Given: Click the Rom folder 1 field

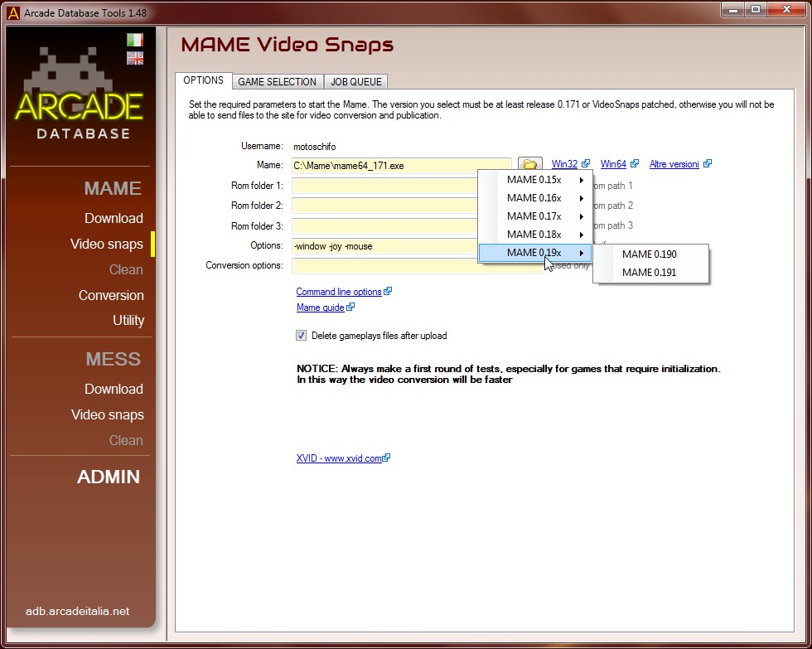Looking at the screenshot, I should 384,186.
